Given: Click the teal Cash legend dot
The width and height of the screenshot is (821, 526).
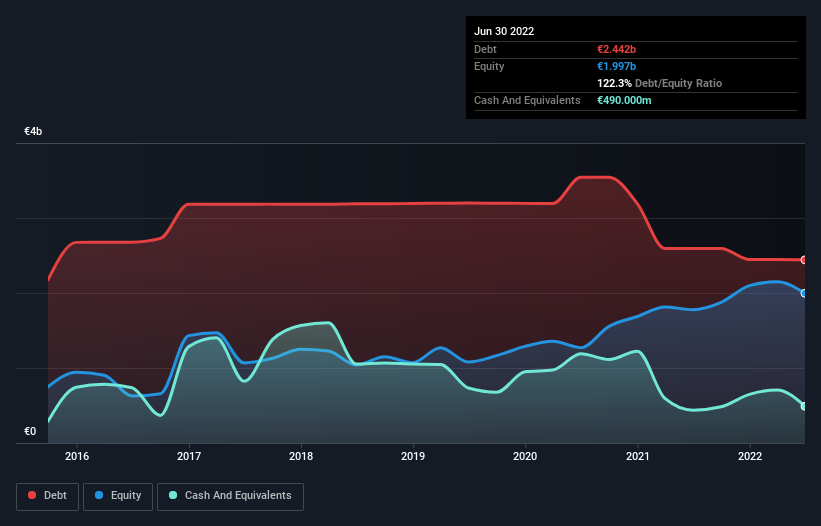Looking at the screenshot, I should point(173,495).
